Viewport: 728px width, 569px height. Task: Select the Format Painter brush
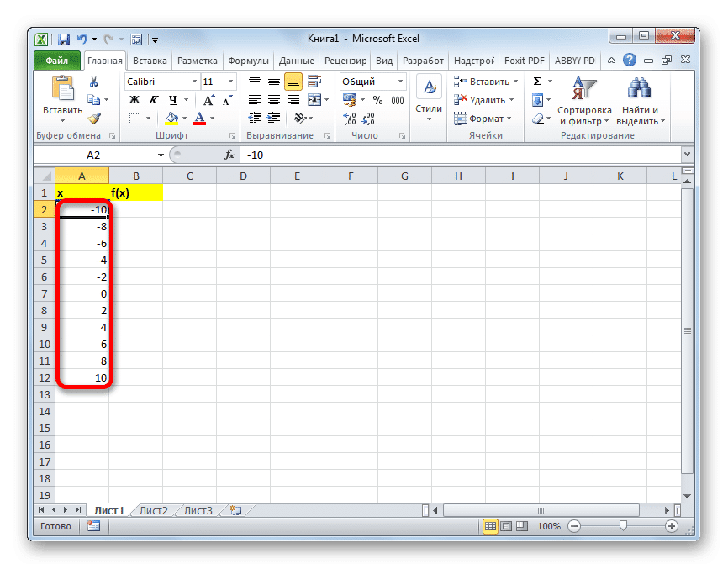point(94,119)
